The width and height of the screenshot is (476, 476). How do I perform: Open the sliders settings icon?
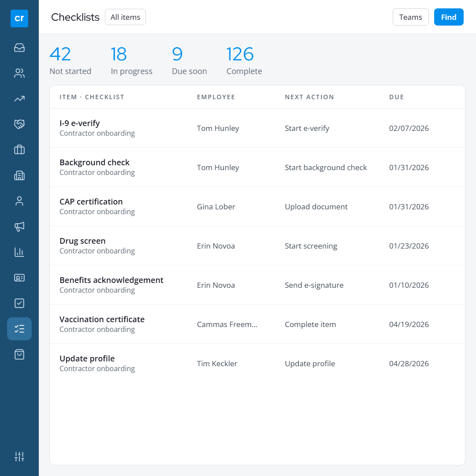pos(19,456)
